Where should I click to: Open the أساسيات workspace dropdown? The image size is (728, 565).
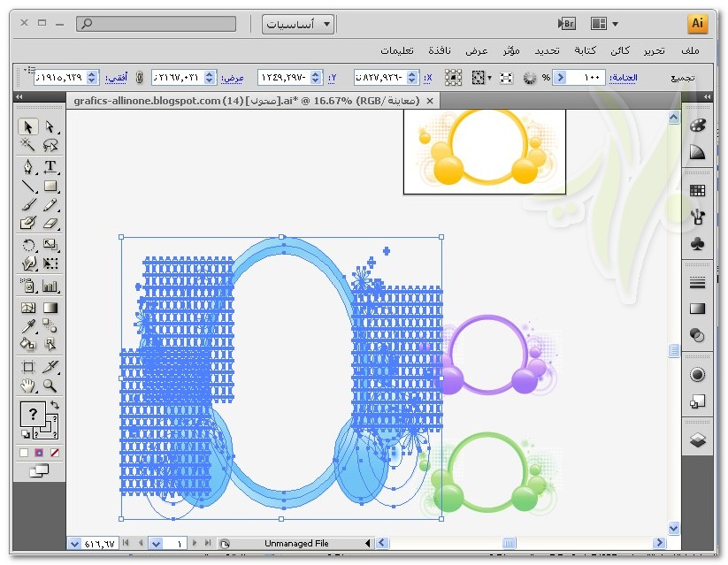[300, 24]
